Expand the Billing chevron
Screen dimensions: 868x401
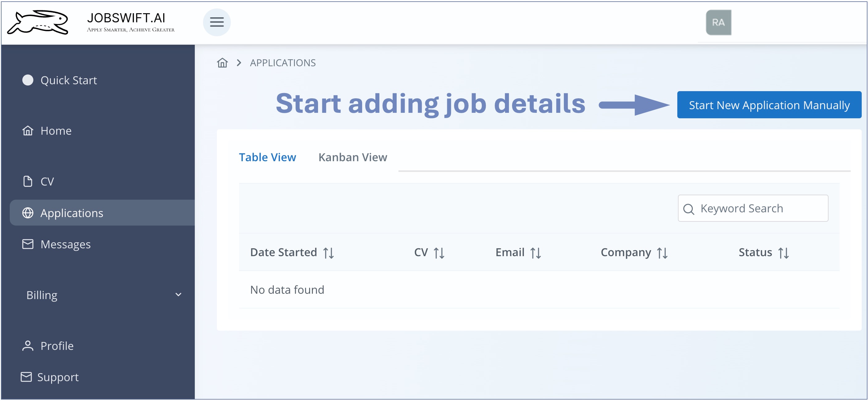point(178,295)
